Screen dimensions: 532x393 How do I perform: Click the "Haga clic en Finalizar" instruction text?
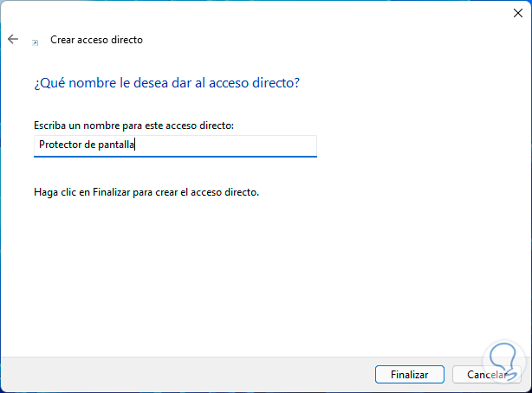(x=146, y=192)
